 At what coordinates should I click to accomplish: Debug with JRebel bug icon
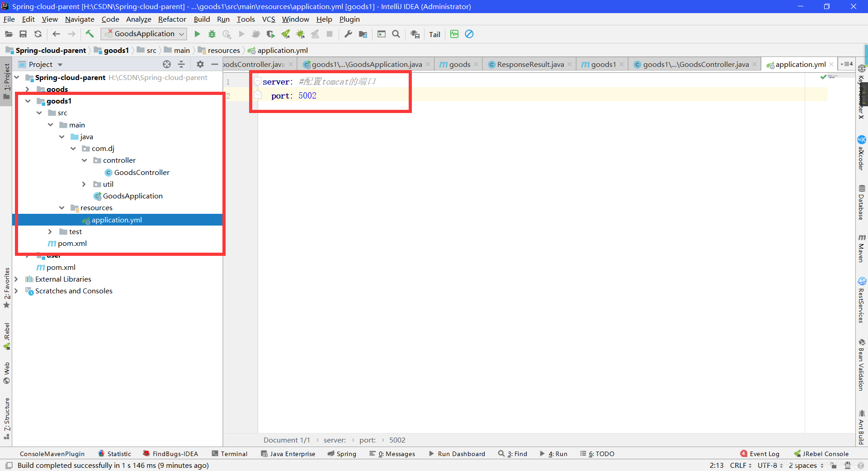pos(300,34)
